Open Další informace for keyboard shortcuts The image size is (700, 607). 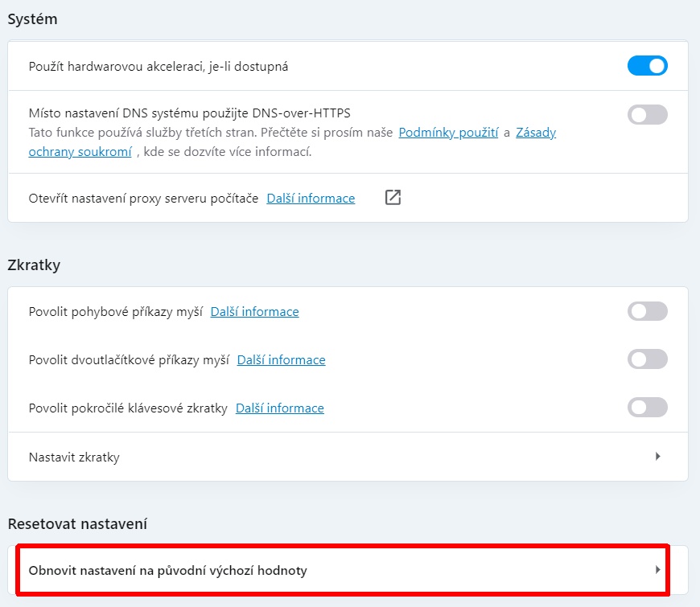pyautogui.click(x=279, y=408)
